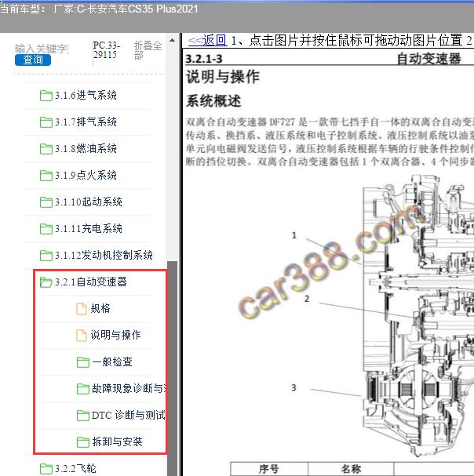Screen dimensions: 474x476
Task: Expand the 3.1.10起动系统 tree node
Action: (x=89, y=202)
